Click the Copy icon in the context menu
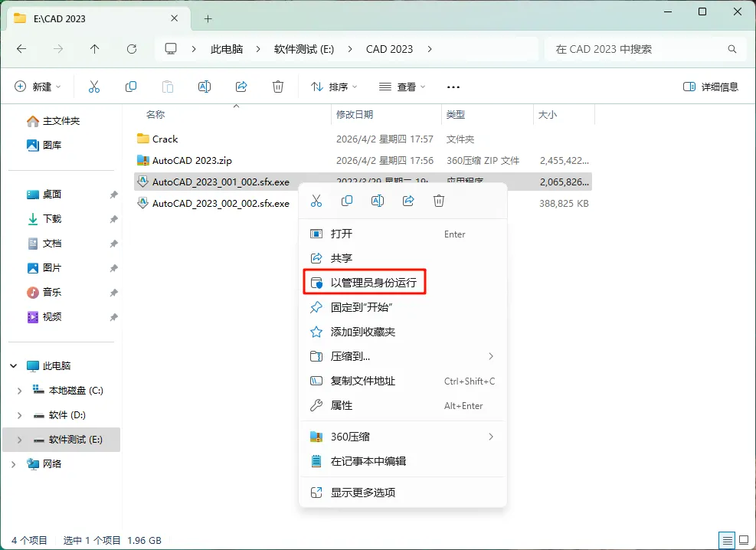756x550 pixels. coord(347,201)
